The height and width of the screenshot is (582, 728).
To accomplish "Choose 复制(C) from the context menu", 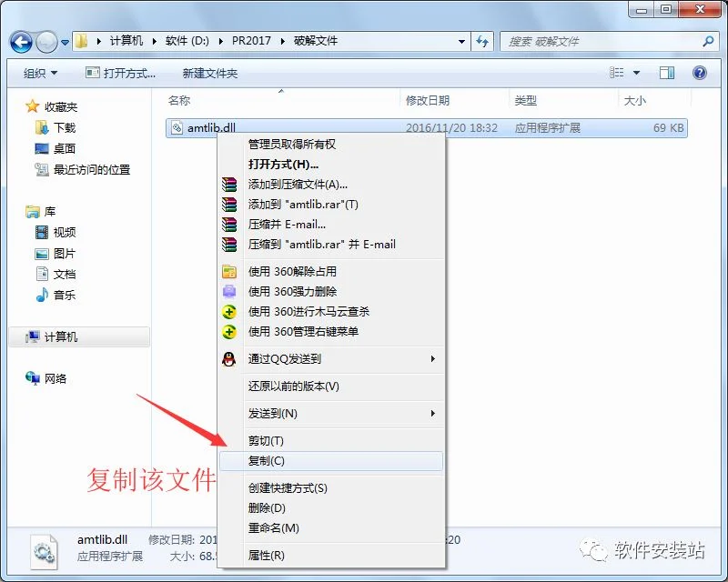I will pos(330,461).
